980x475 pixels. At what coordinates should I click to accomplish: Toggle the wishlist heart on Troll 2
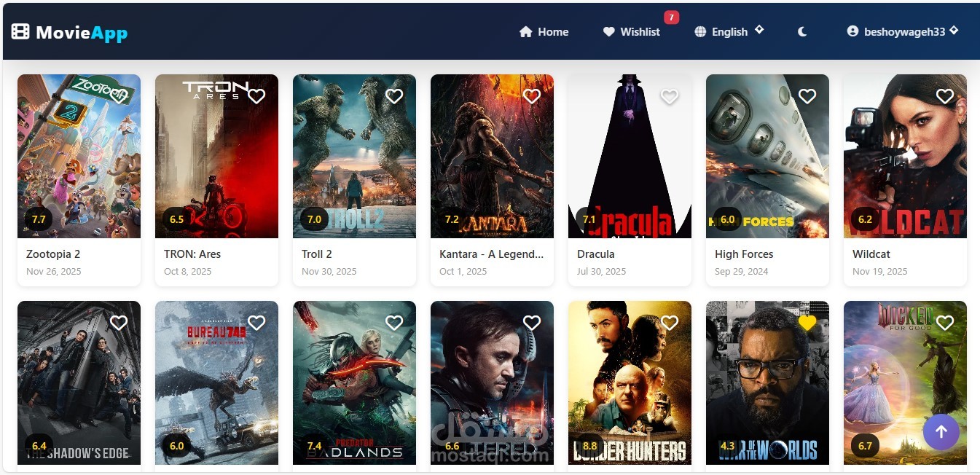point(394,96)
